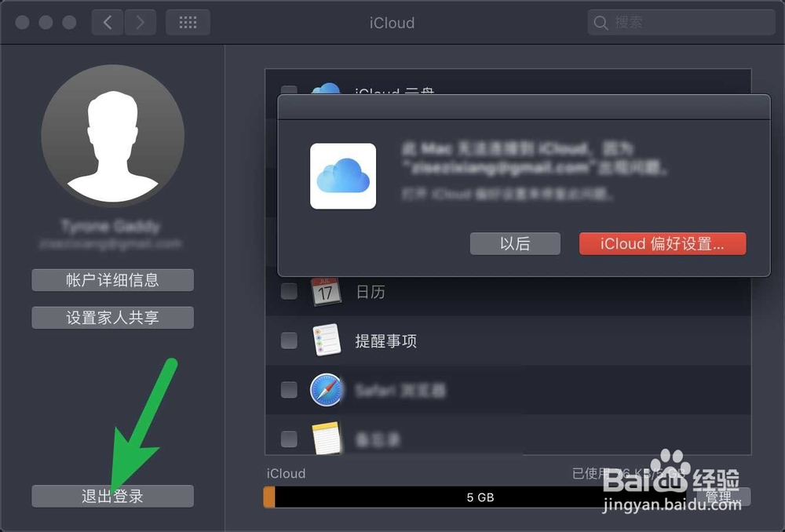Open iCloud 偏好设置... from the dialog
This screenshot has height=532, width=785.
pos(663,244)
